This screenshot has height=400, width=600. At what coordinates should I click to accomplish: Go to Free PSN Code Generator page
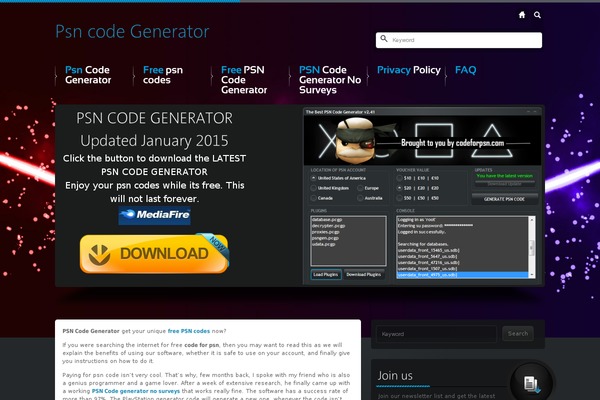point(244,80)
